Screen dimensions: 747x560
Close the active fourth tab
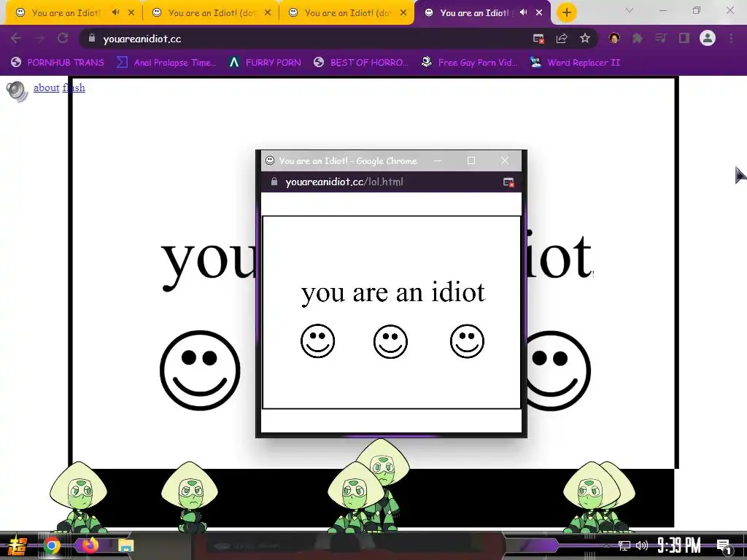[539, 13]
